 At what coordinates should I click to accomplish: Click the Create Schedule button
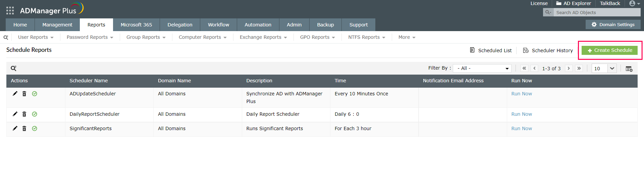pyautogui.click(x=609, y=50)
